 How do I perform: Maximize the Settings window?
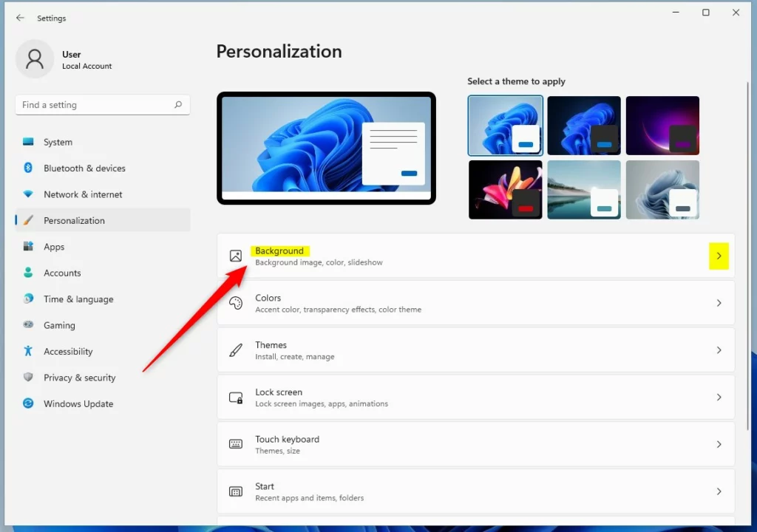pyautogui.click(x=706, y=13)
